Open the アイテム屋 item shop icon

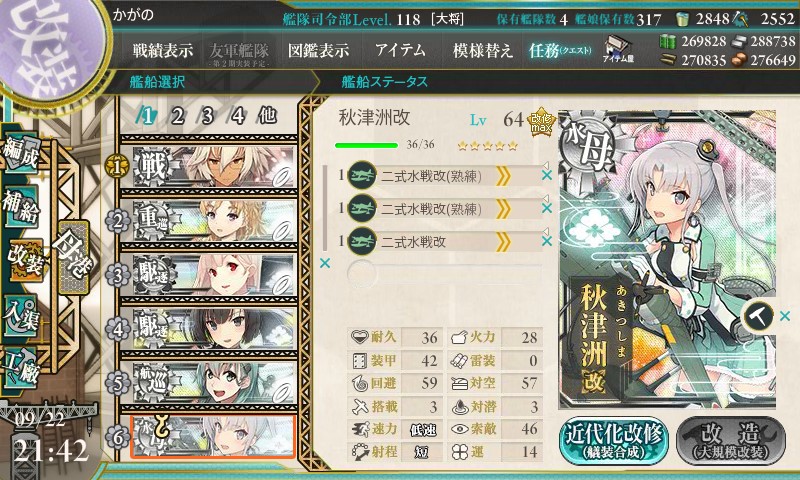point(618,49)
